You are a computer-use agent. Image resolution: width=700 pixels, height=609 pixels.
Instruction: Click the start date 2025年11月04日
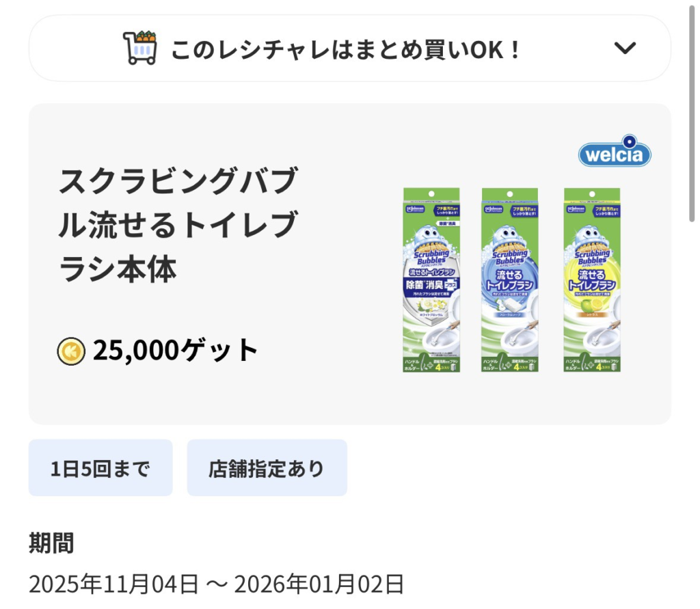click(x=113, y=584)
